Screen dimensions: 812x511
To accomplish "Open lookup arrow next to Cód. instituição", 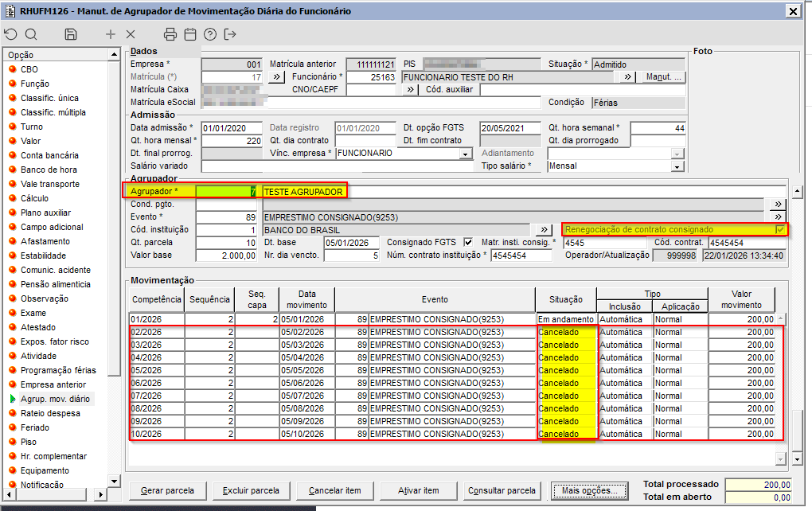I will [x=546, y=229].
